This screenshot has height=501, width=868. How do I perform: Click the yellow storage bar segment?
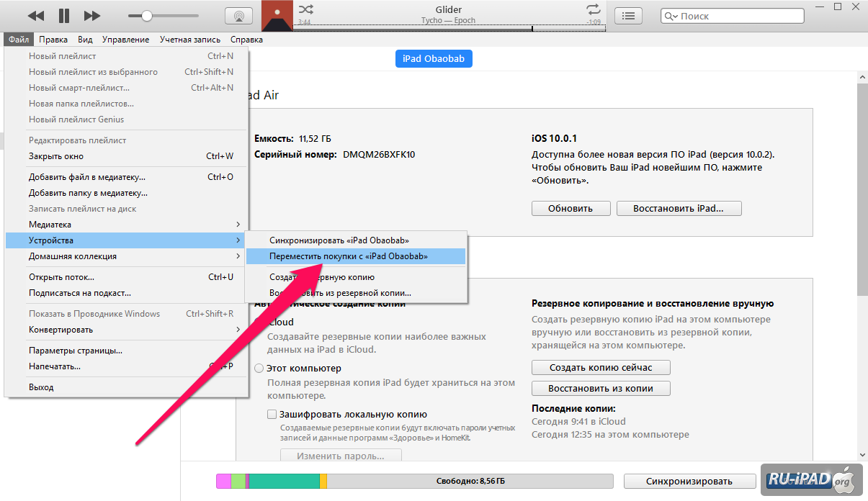[323, 482]
